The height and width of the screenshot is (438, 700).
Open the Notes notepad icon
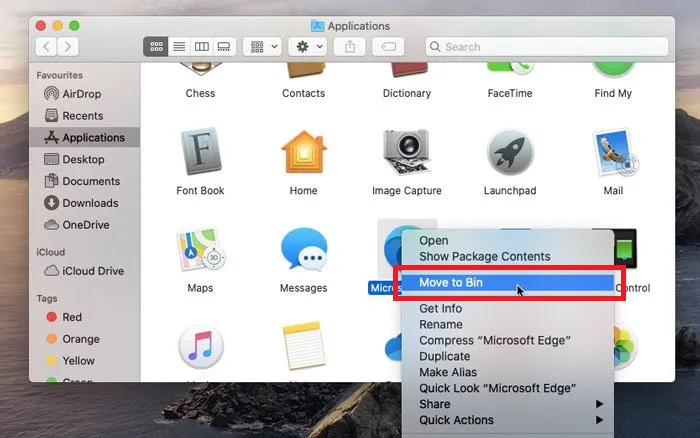[304, 346]
